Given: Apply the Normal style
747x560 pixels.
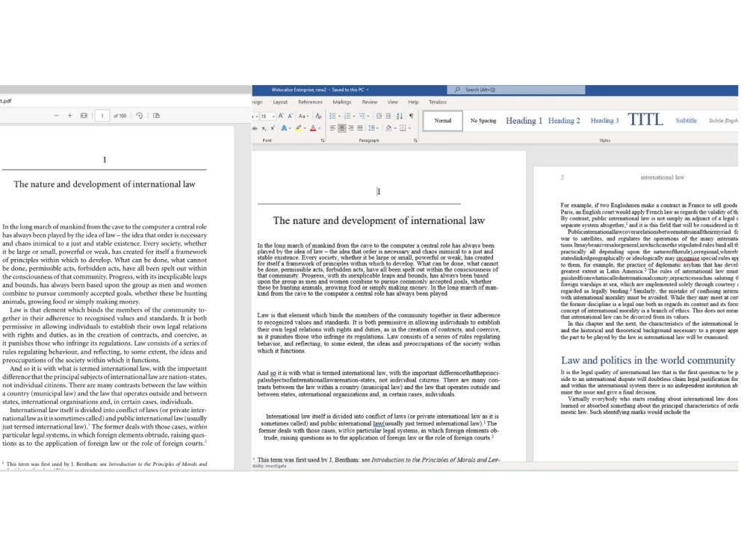Looking at the screenshot, I should [x=442, y=120].
